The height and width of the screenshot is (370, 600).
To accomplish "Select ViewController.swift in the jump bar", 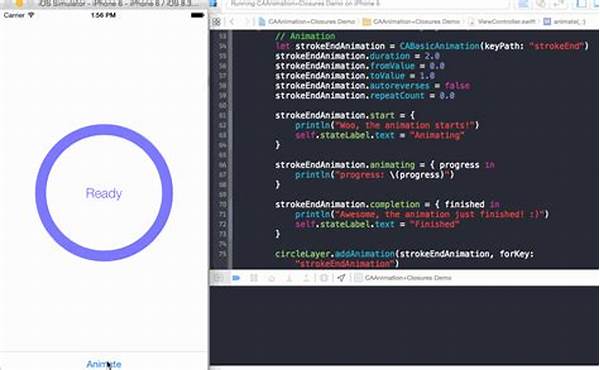I will [502, 21].
